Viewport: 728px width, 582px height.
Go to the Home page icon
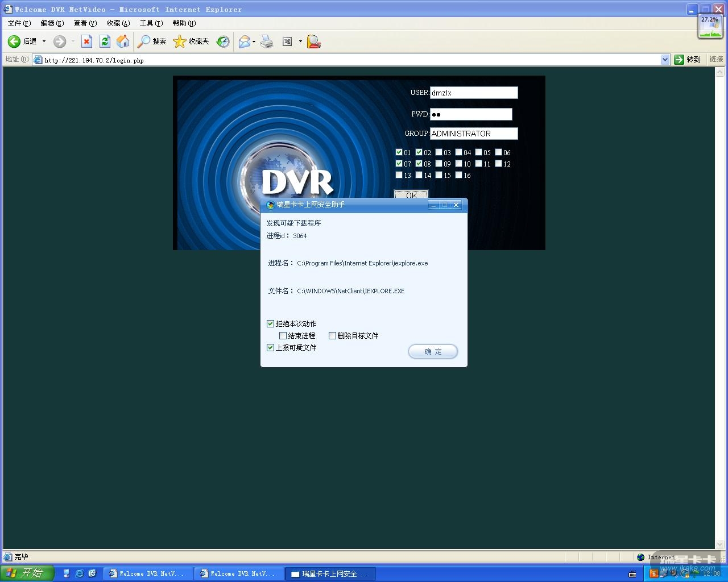pyautogui.click(x=123, y=41)
